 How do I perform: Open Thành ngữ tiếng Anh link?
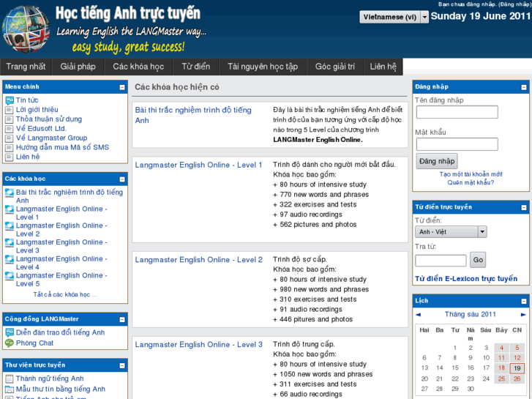(x=50, y=379)
